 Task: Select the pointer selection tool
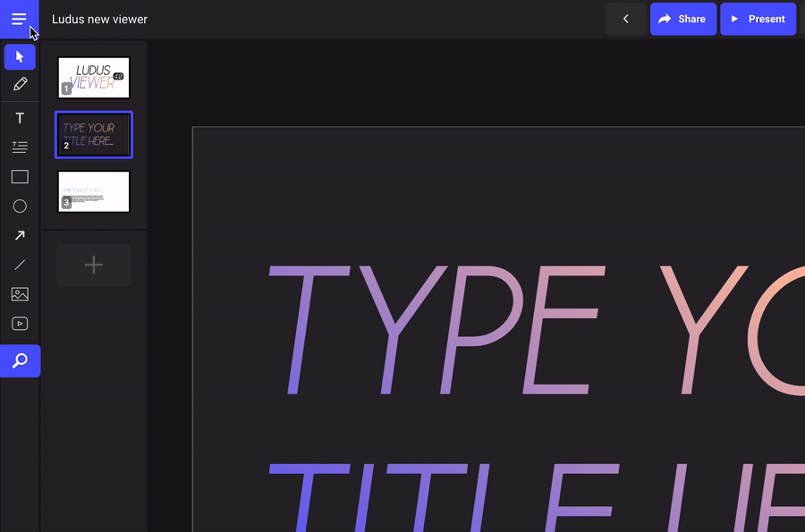point(20,57)
